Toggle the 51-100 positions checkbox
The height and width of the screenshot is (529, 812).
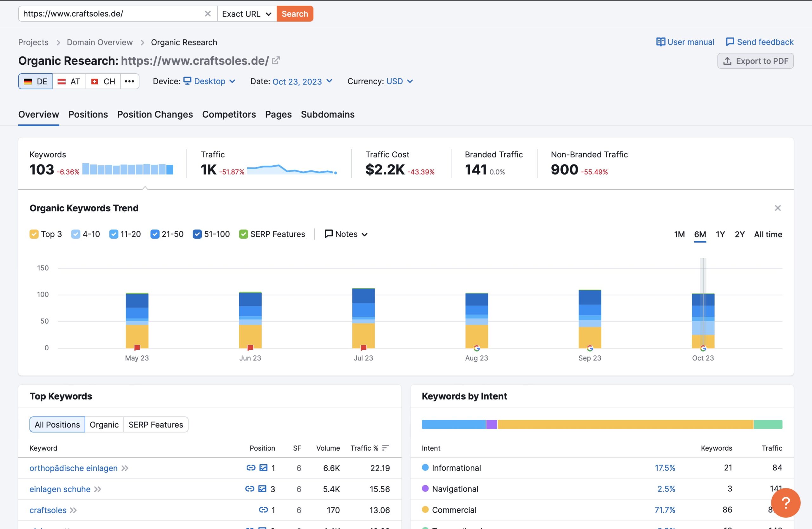pyautogui.click(x=197, y=234)
